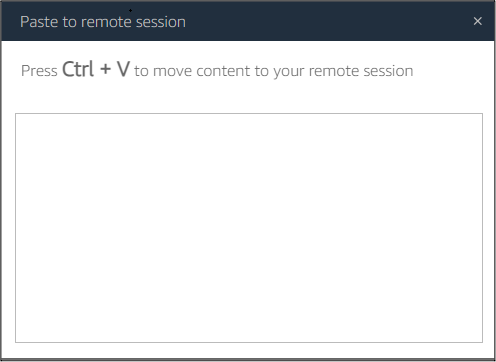Place the cursor in the paste content field
This screenshot has height=362, width=496.
249,228
